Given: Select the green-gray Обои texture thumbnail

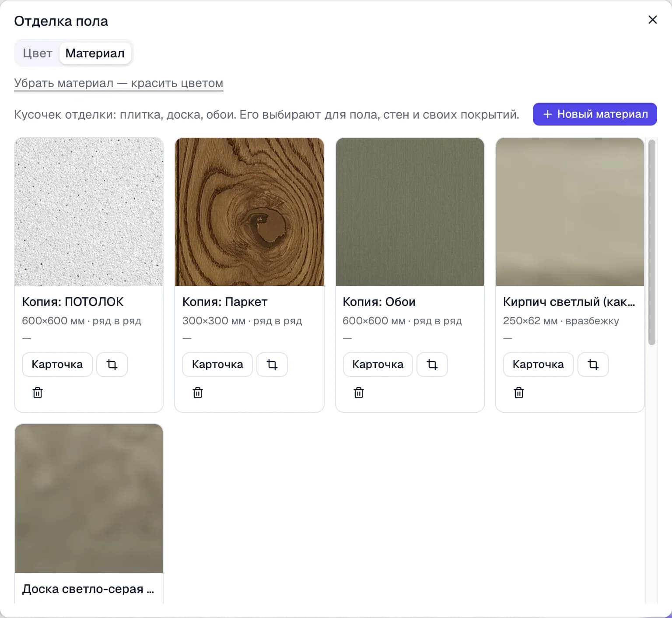Looking at the screenshot, I should point(410,212).
